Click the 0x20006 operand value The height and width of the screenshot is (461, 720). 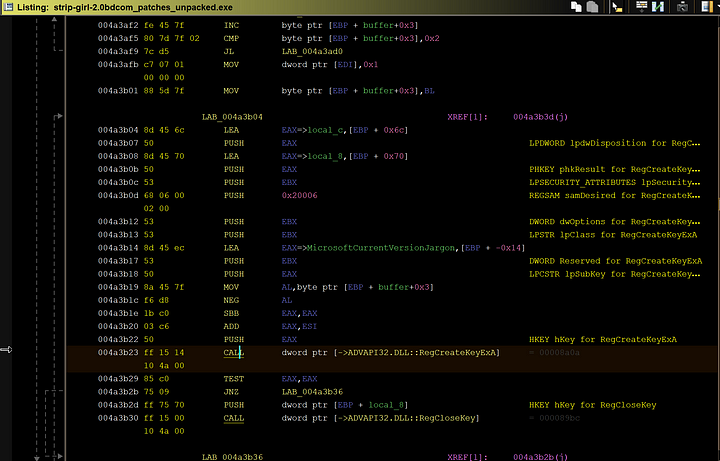pos(299,196)
